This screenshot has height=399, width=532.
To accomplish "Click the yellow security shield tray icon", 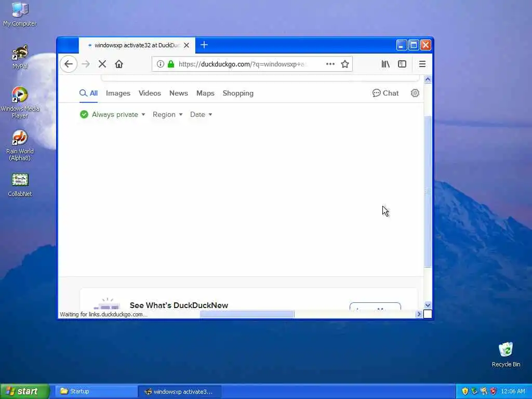I will [x=465, y=391].
